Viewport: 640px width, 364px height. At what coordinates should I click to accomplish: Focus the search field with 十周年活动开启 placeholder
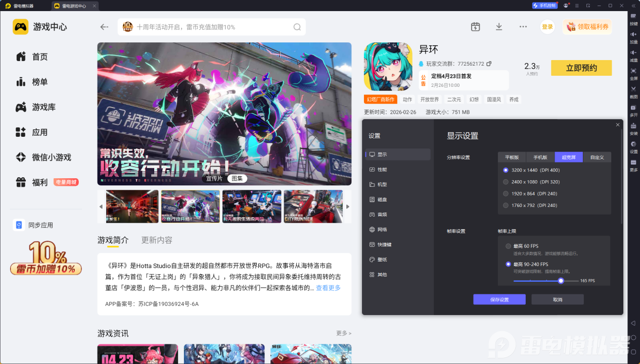click(x=212, y=27)
